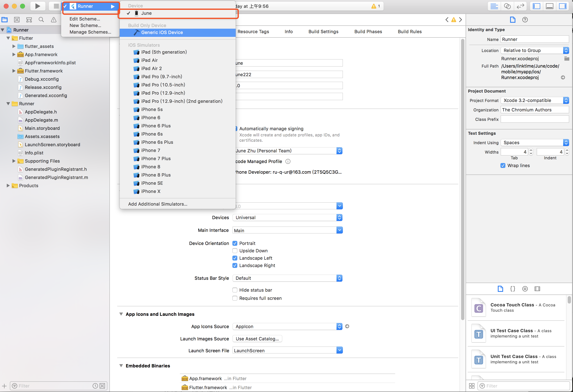Switch to the Build Phases tab
This screenshot has height=392, width=573.
point(368,32)
